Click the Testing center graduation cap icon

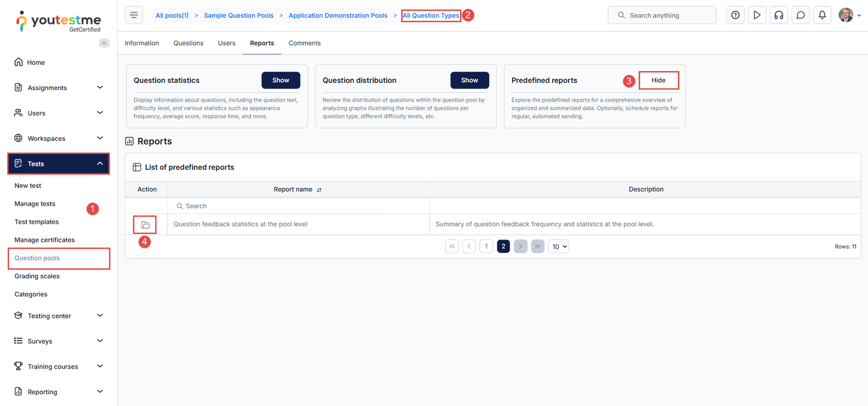point(18,315)
